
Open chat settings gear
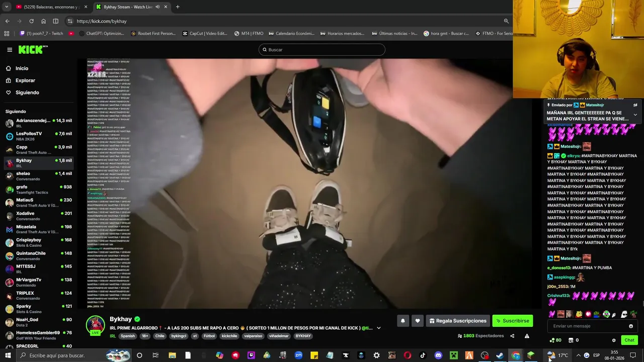pyautogui.click(x=614, y=340)
